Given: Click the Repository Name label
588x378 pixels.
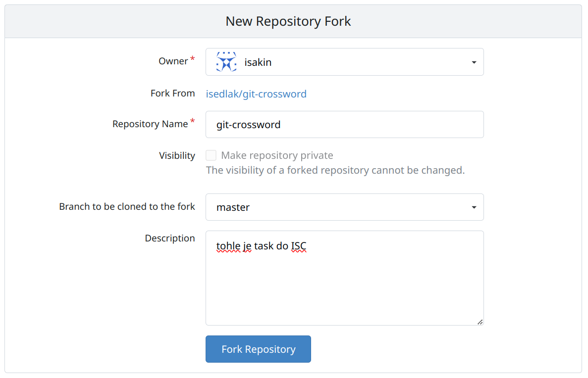Looking at the screenshot, I should pyautogui.click(x=150, y=124).
